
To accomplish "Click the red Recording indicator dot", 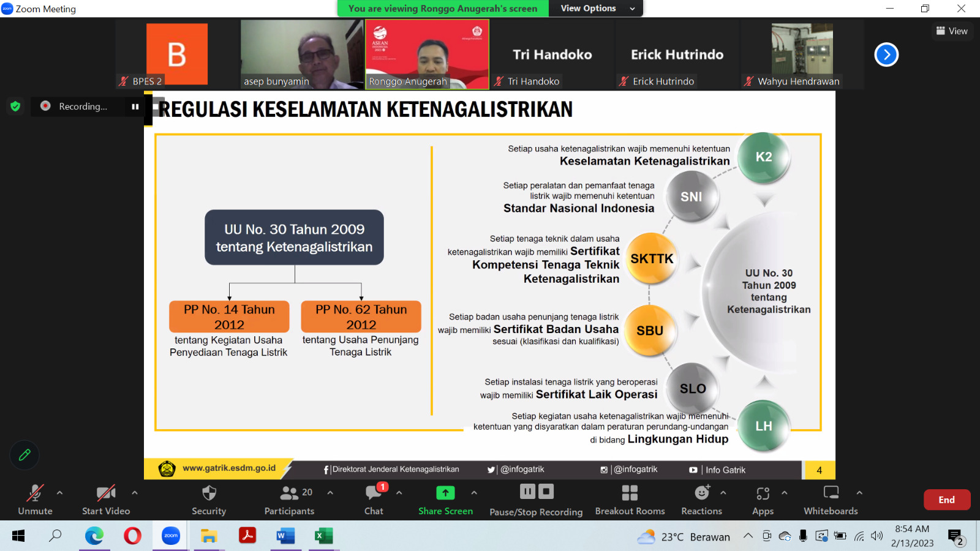I will tap(45, 106).
